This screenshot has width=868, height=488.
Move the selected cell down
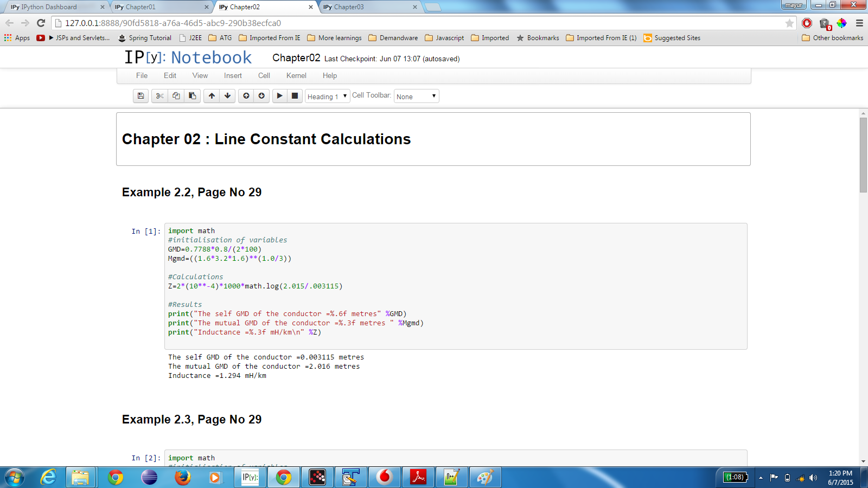(x=227, y=96)
